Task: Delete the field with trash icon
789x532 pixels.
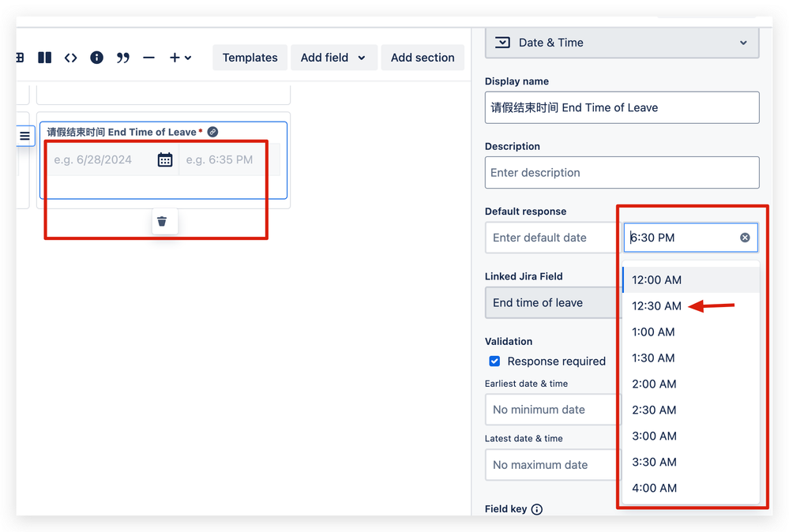Action: pyautogui.click(x=162, y=222)
